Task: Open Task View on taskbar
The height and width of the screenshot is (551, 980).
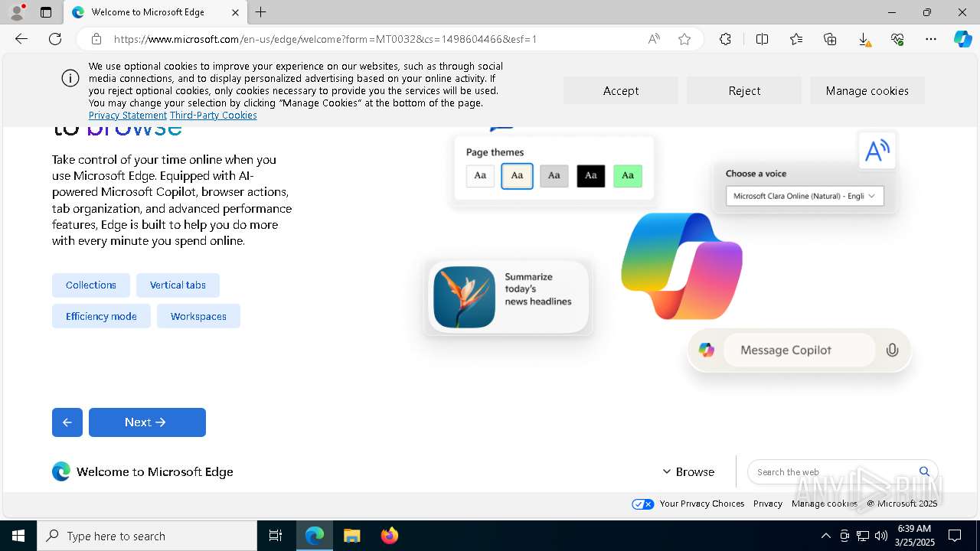Action: pyautogui.click(x=276, y=536)
